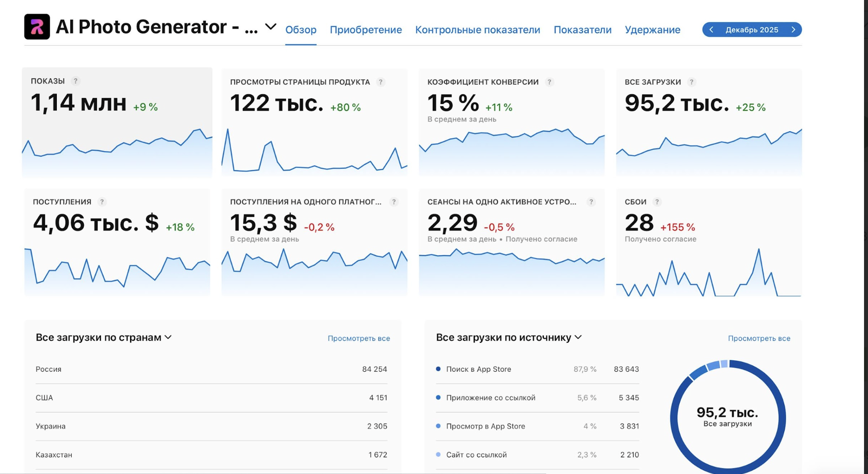Viewport: 868px width, 474px height.
Task: Click the 83 643 figure for App Store search
Action: click(626, 369)
